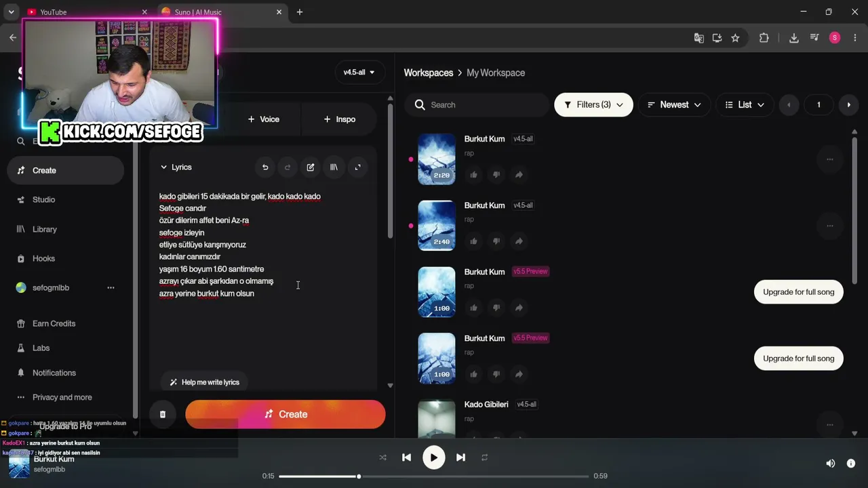The height and width of the screenshot is (488, 868).
Task: Open the sefogmlbb account more menu
Action: (111, 288)
